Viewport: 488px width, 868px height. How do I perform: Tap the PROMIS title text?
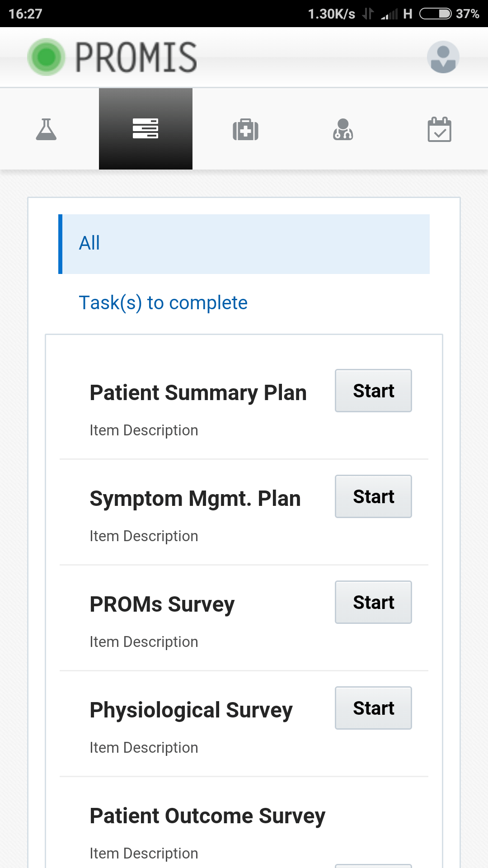click(136, 57)
